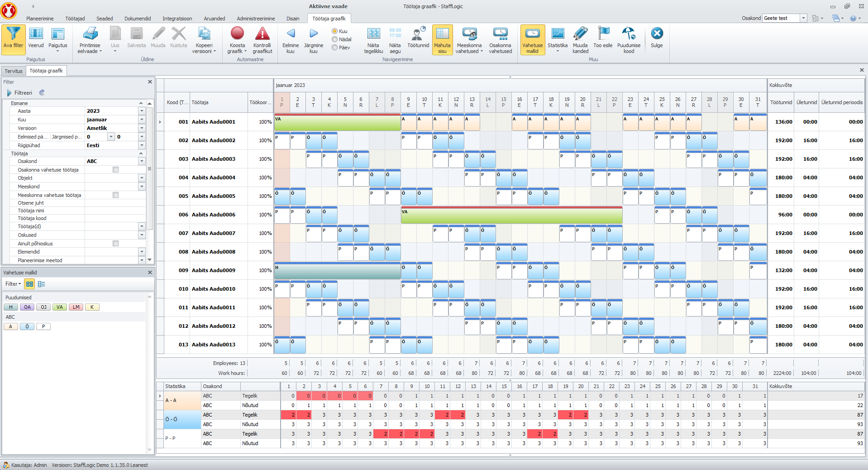The height and width of the screenshot is (470, 868).
Task: Collapse the Töötaja filter section
Action: 141,153
